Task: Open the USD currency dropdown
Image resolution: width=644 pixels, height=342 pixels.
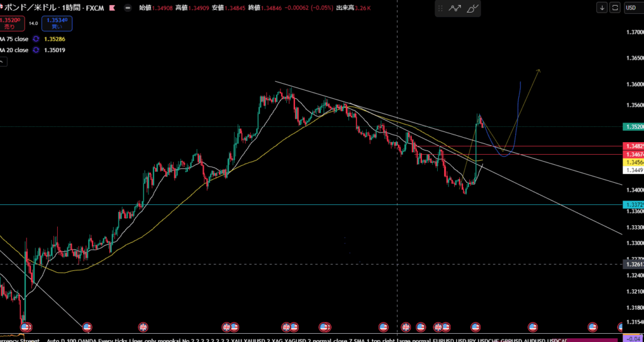Action: [632, 8]
